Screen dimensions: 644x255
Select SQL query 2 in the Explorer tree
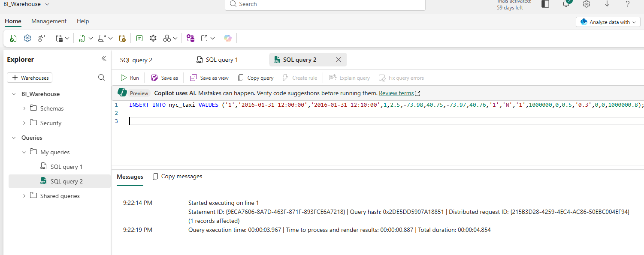click(59, 181)
